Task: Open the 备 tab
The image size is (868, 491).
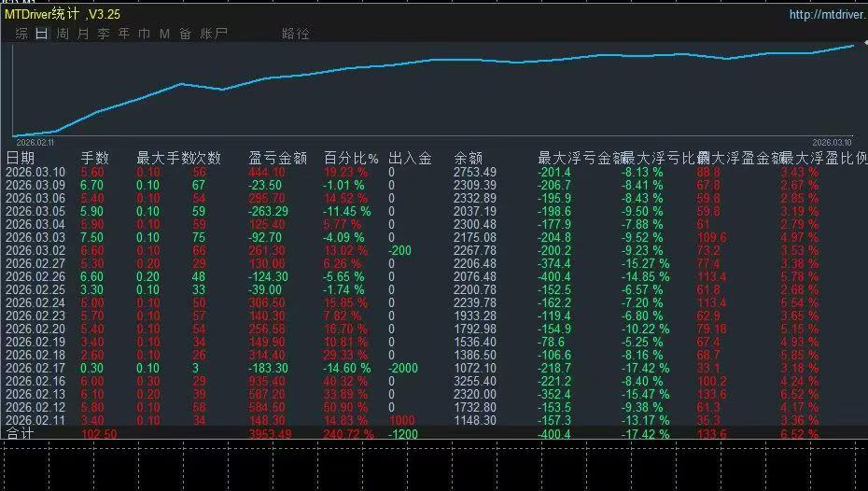Action: [185, 34]
